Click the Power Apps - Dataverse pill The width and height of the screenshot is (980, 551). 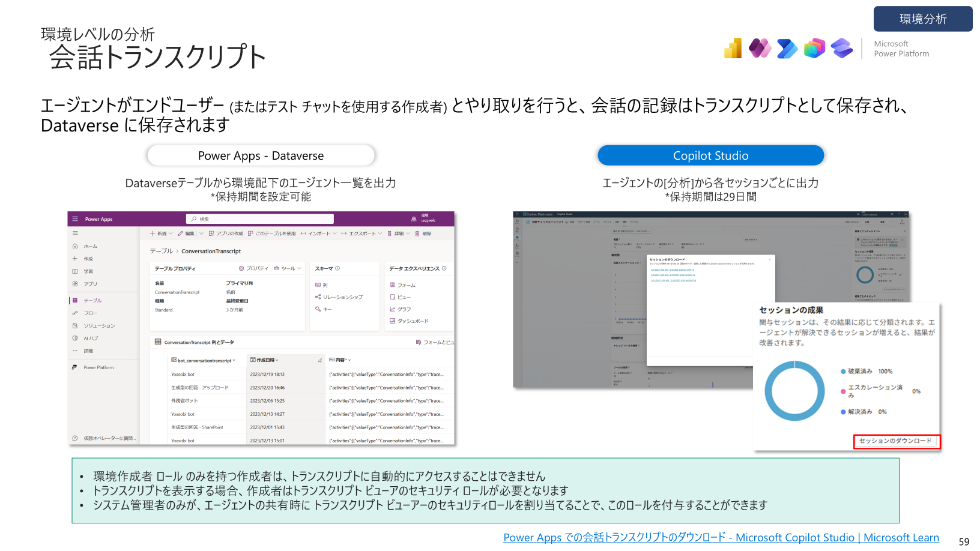[x=261, y=156]
